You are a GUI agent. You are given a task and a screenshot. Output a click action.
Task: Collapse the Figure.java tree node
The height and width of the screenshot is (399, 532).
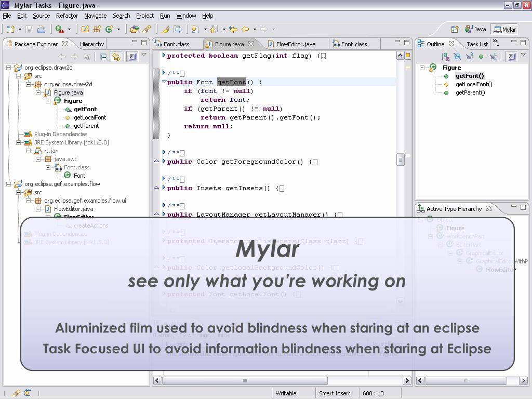click(x=38, y=92)
